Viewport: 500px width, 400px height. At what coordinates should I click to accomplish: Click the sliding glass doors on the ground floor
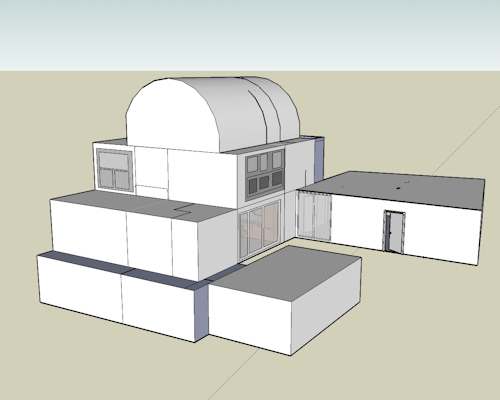[x=260, y=231]
